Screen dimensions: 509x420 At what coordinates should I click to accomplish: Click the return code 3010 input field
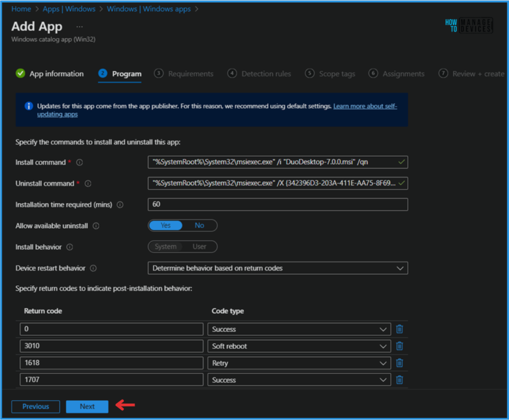[112, 346]
